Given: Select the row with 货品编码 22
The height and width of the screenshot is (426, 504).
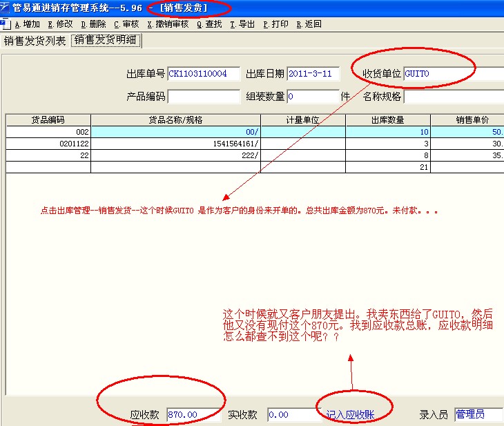Looking at the screenshot, I should point(255,155).
